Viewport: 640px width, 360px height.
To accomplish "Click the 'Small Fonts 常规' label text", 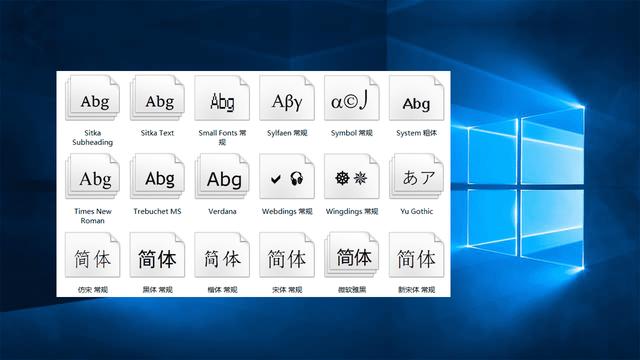I will (222, 138).
